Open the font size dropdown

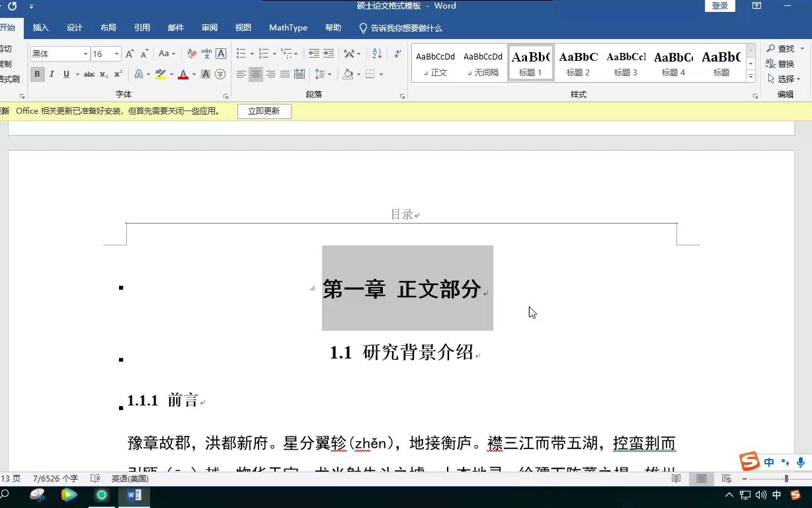click(x=117, y=53)
